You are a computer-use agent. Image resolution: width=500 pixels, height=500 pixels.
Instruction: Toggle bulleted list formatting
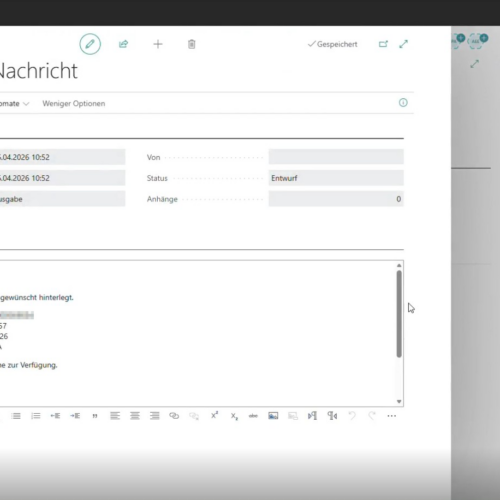(x=16, y=416)
